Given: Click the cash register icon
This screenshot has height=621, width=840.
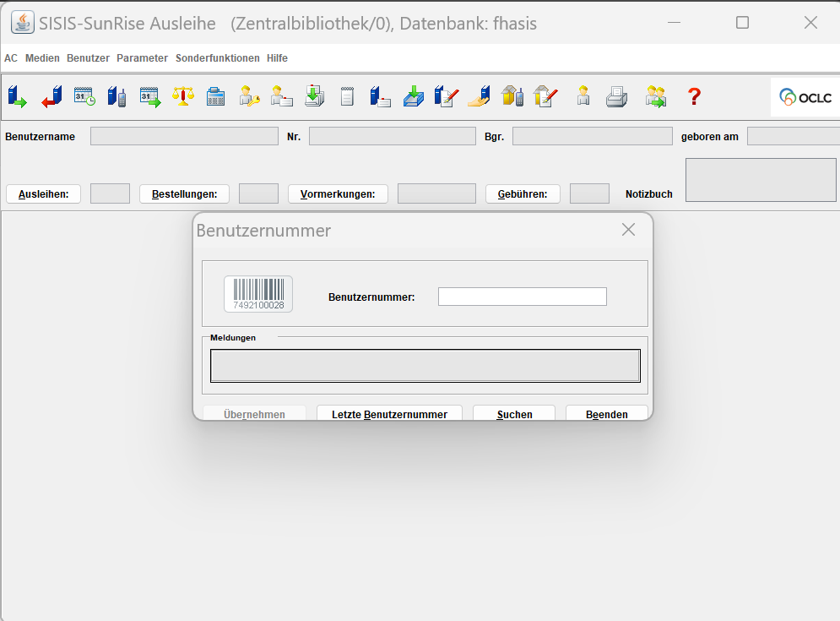Looking at the screenshot, I should [x=215, y=96].
